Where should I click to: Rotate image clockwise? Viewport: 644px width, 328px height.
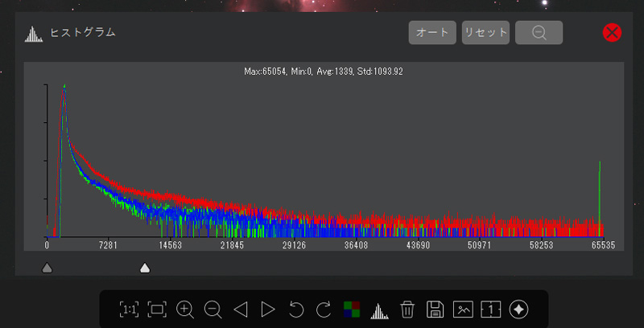324,310
